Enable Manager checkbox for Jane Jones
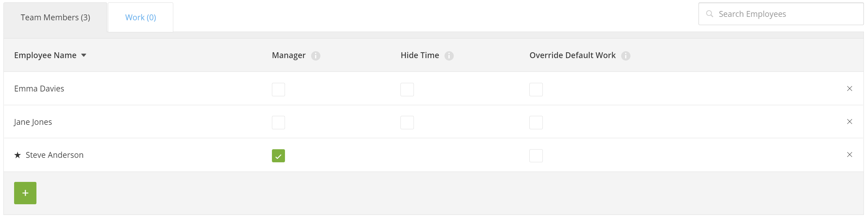The width and height of the screenshot is (868, 218). 278,123
